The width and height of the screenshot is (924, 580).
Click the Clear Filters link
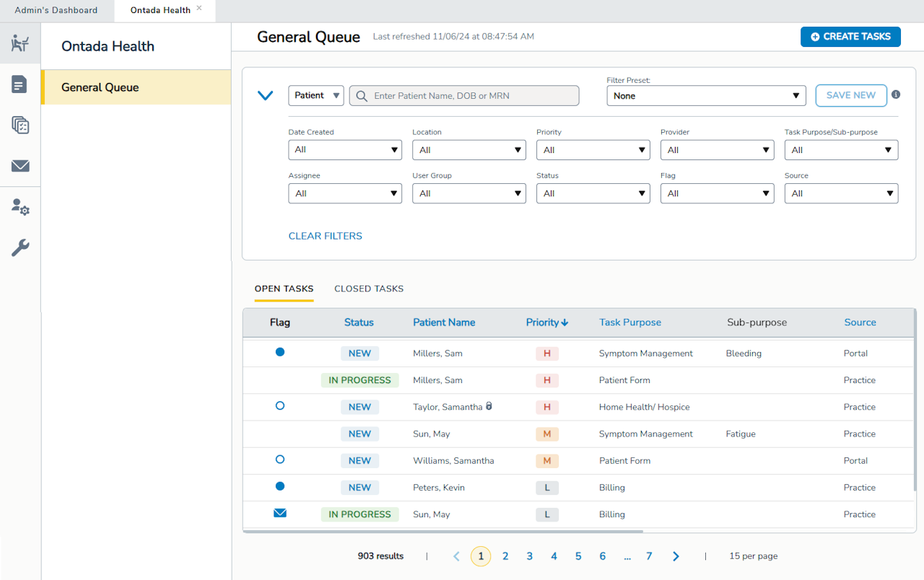(325, 236)
